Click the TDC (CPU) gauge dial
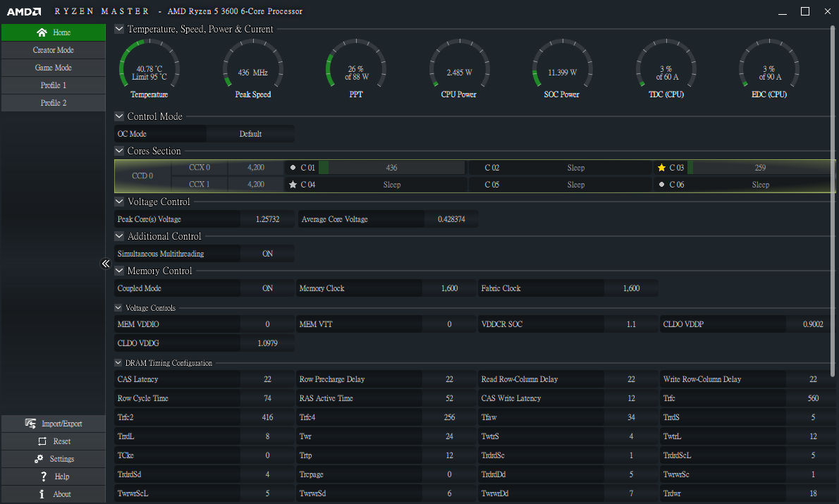The image size is (839, 504). click(666, 63)
